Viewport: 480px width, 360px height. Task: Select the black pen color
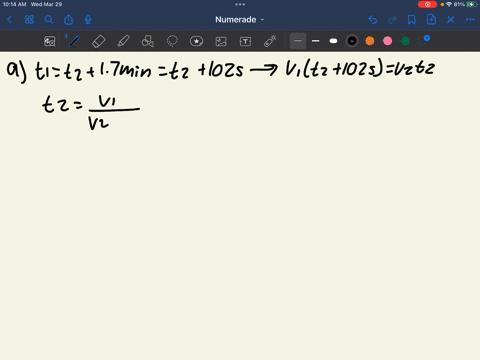(352, 41)
